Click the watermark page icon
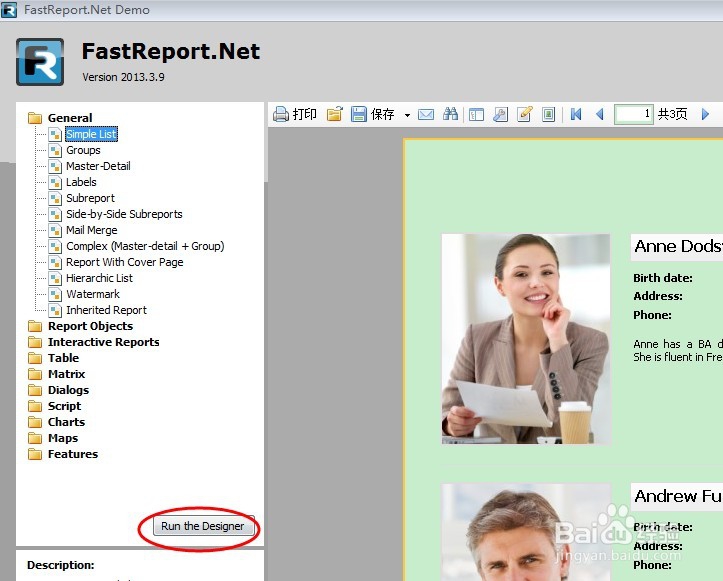Image resolution: width=723 pixels, height=581 pixels. [548, 114]
